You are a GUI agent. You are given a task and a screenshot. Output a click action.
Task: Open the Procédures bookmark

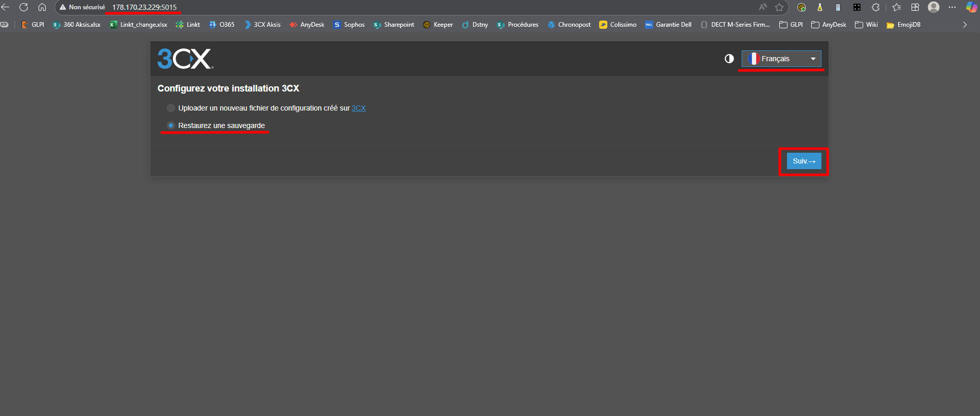coord(518,25)
